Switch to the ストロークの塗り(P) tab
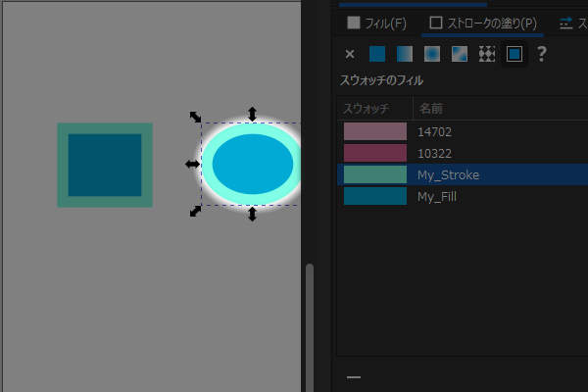 [482, 24]
